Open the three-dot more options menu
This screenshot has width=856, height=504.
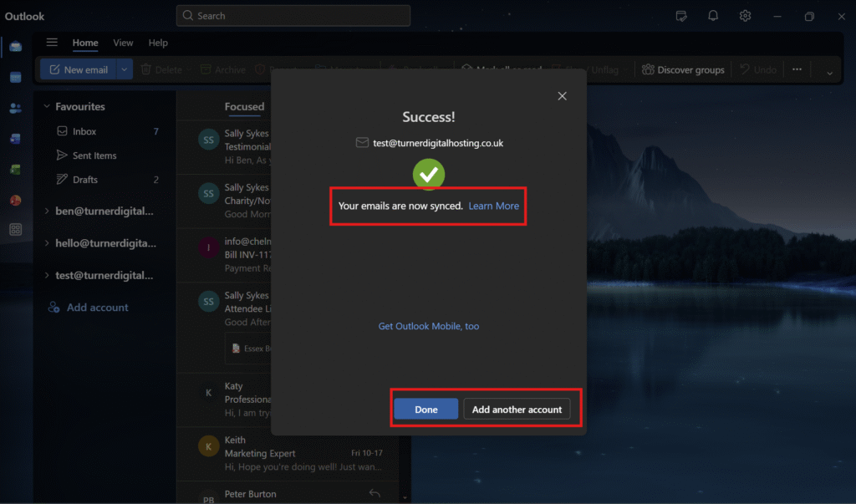tap(797, 70)
